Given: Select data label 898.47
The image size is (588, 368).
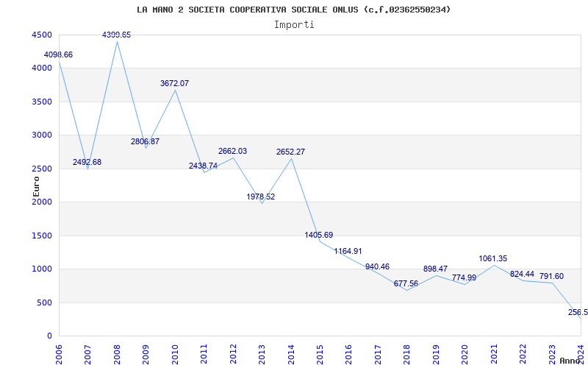Looking at the screenshot, I should 435,269.
